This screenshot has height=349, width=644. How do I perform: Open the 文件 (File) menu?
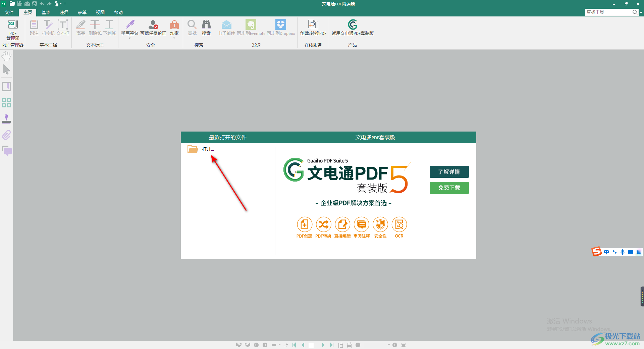[9, 12]
